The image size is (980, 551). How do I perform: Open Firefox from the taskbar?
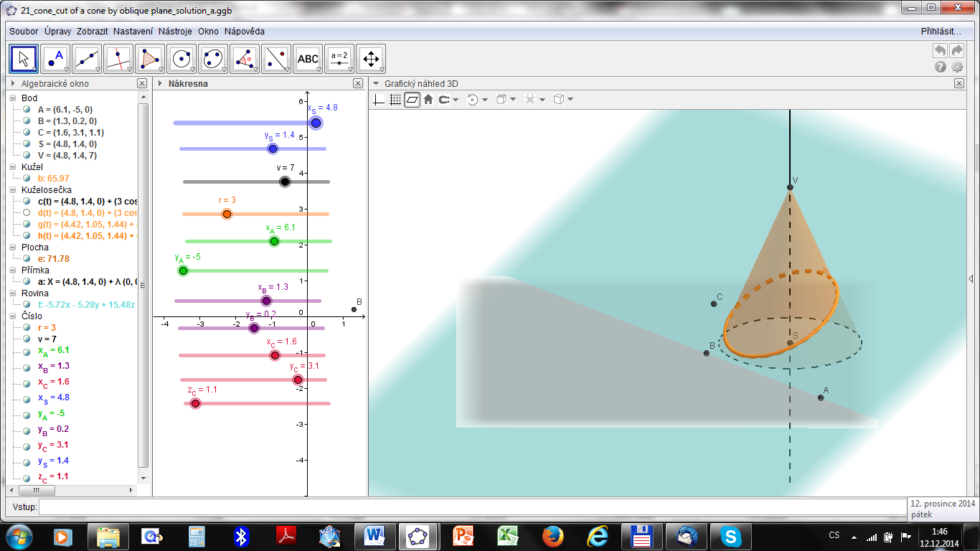click(552, 536)
